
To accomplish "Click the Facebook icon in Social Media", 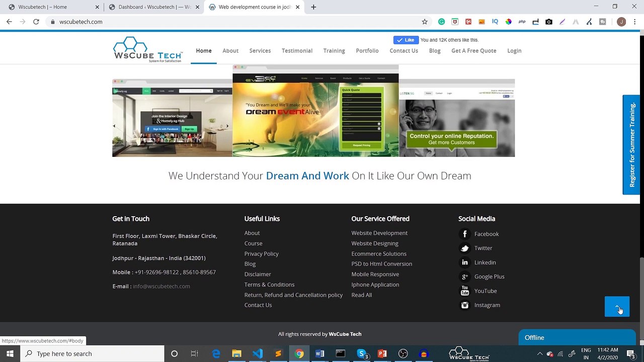I will (x=465, y=234).
